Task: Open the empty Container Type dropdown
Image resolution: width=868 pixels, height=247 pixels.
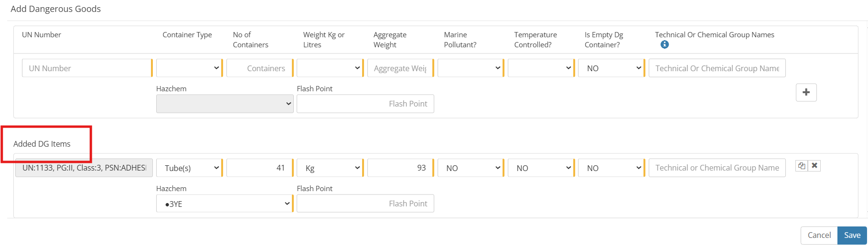Action: coord(189,68)
